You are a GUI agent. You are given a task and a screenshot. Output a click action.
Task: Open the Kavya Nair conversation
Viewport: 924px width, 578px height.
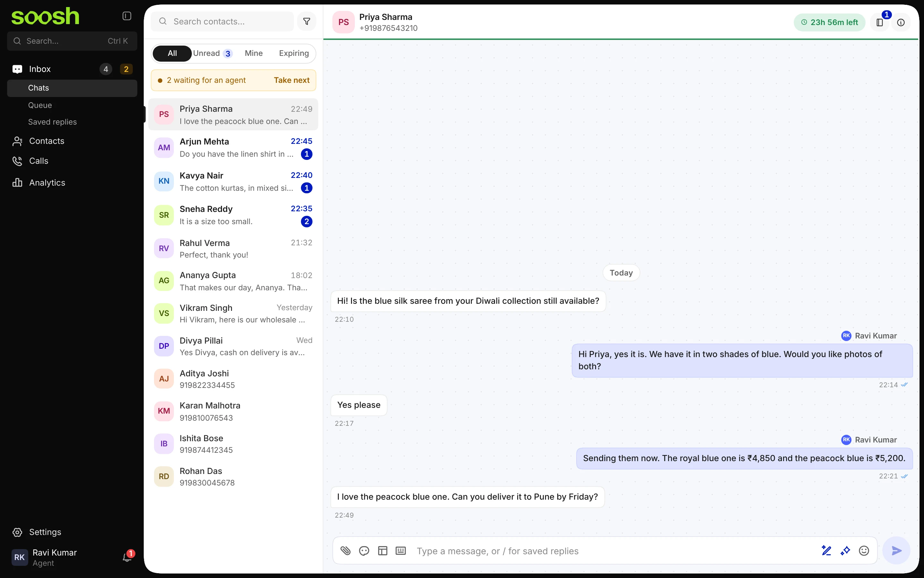click(x=233, y=181)
